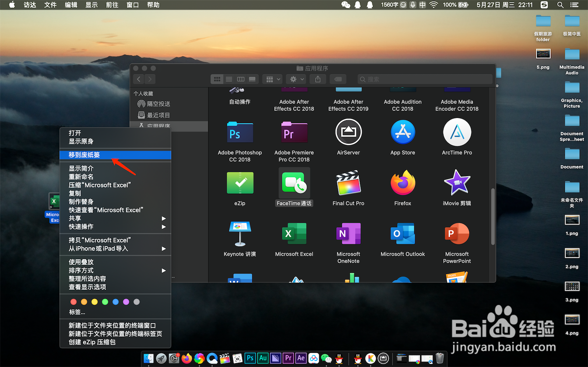The width and height of the screenshot is (588, 367).
Task: Select Microsoft Excel in the Applications window
Action: (x=294, y=234)
